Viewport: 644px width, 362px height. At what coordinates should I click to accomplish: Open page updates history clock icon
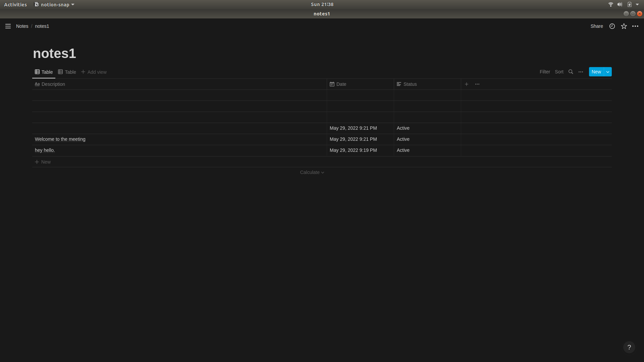612,26
